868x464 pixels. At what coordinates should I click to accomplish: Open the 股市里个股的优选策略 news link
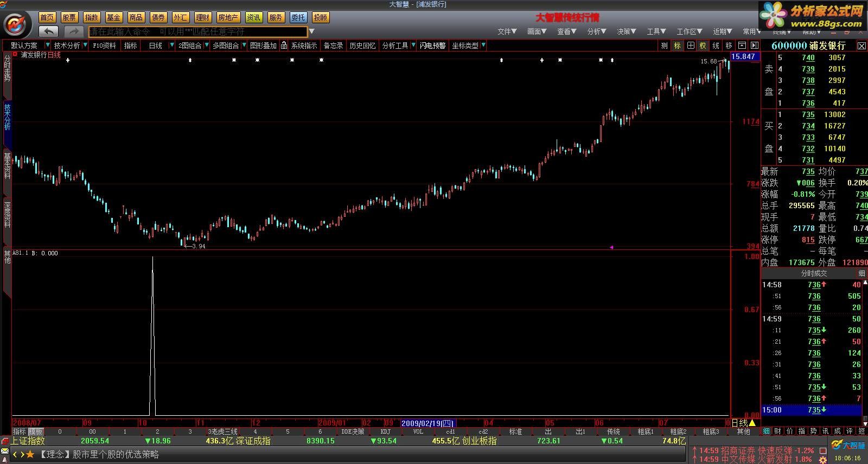[x=116, y=454]
